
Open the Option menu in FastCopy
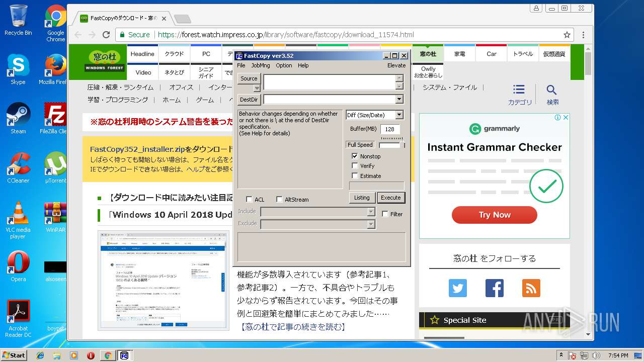click(x=284, y=65)
